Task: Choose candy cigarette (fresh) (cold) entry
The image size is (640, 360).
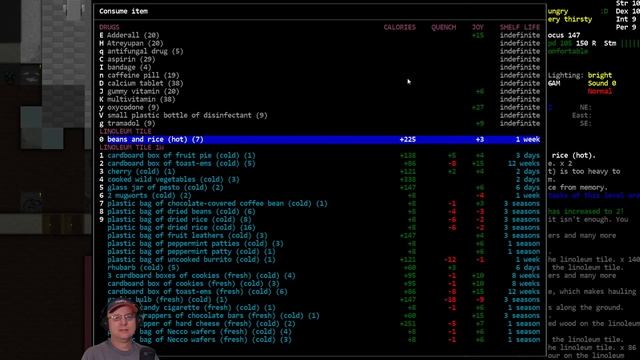Action: pyautogui.click(x=208, y=307)
